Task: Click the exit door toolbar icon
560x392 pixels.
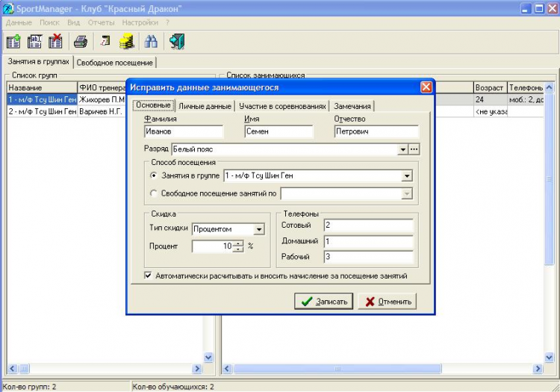Action: [177, 42]
